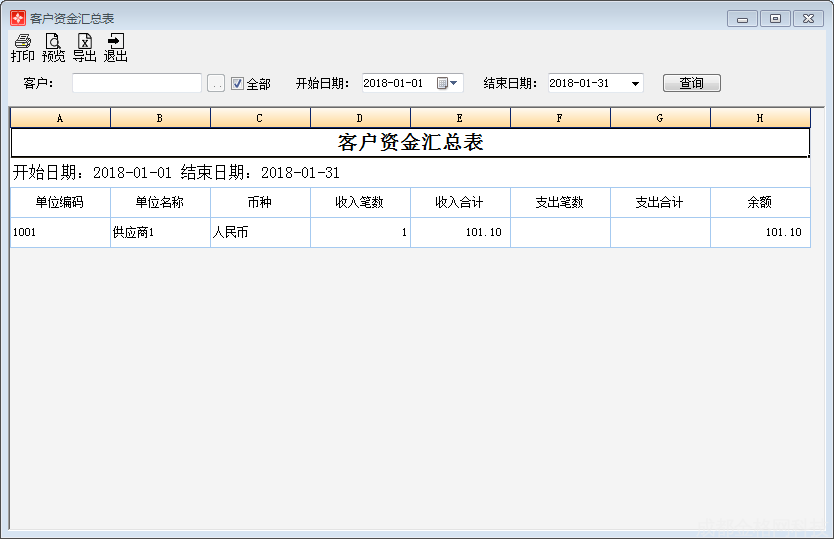This screenshot has width=834, height=539.
Task: Expand the end date dropdown arrow
Action: click(635, 83)
